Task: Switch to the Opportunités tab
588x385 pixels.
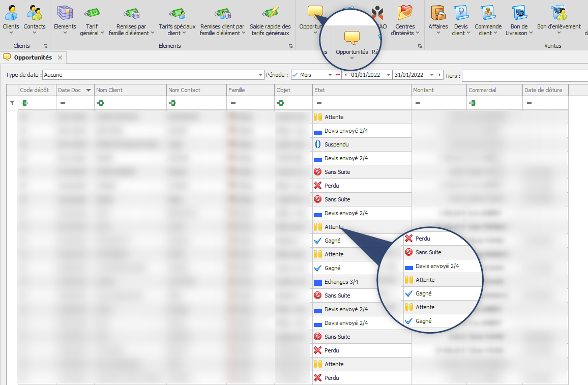Action: click(x=32, y=57)
